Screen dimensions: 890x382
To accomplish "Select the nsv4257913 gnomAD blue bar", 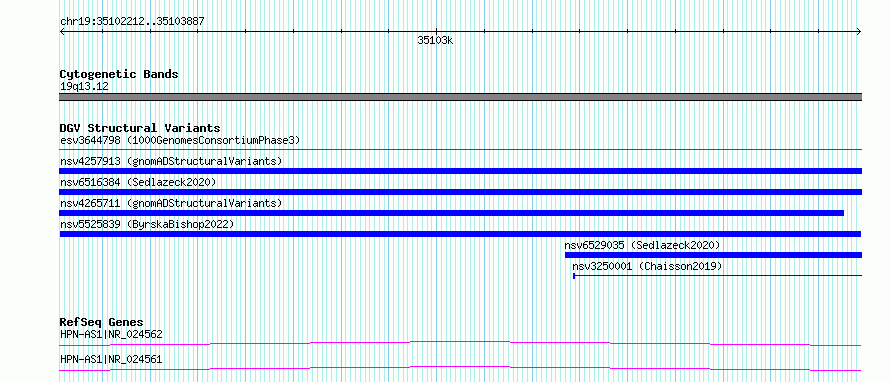I will click(x=461, y=171).
